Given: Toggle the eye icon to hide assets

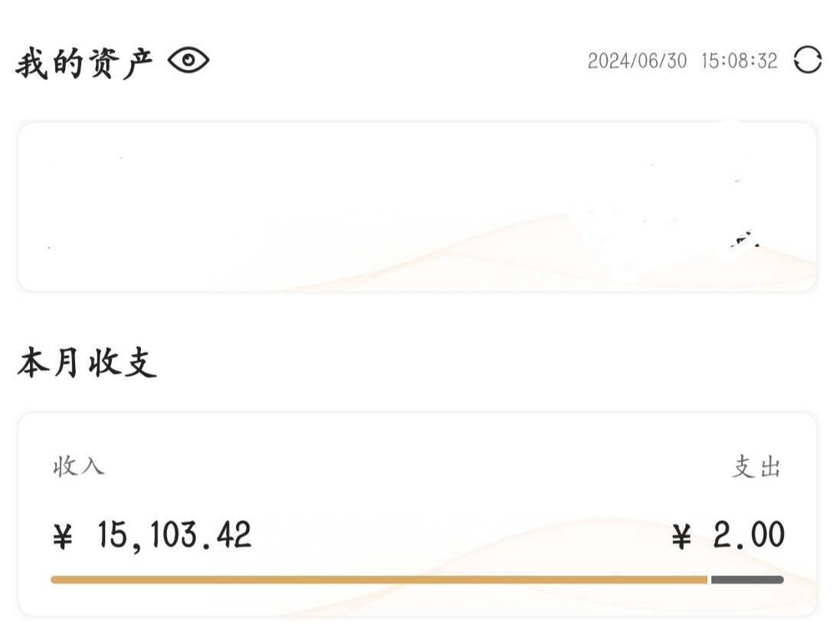Looking at the screenshot, I should click(x=188, y=60).
